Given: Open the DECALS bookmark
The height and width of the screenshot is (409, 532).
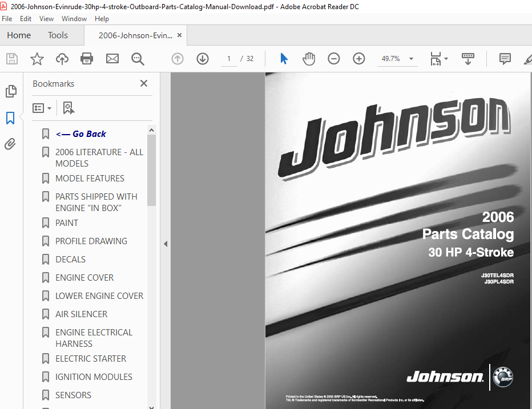Looking at the screenshot, I should coord(71,260).
